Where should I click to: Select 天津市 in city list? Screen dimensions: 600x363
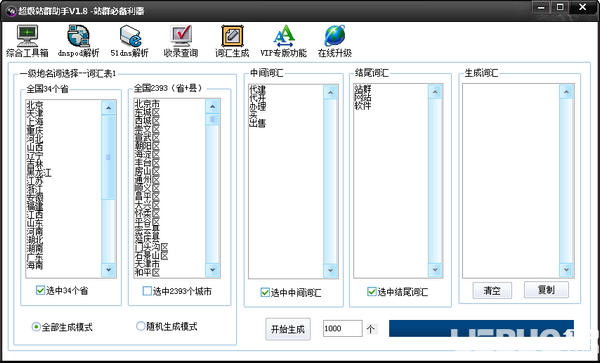[147, 264]
